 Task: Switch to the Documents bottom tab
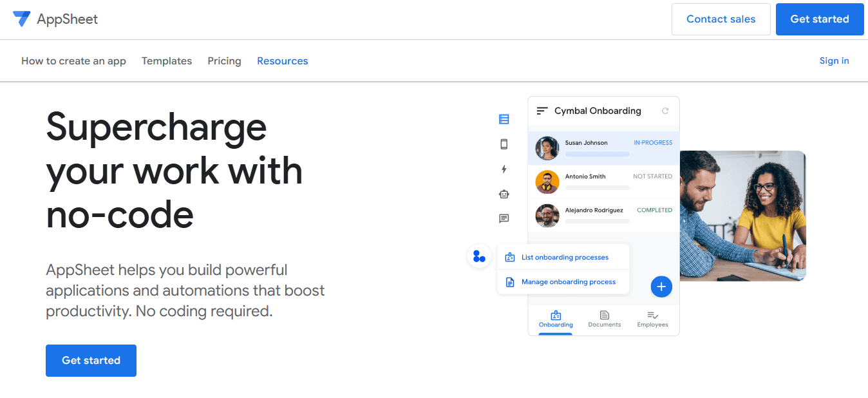(x=605, y=319)
